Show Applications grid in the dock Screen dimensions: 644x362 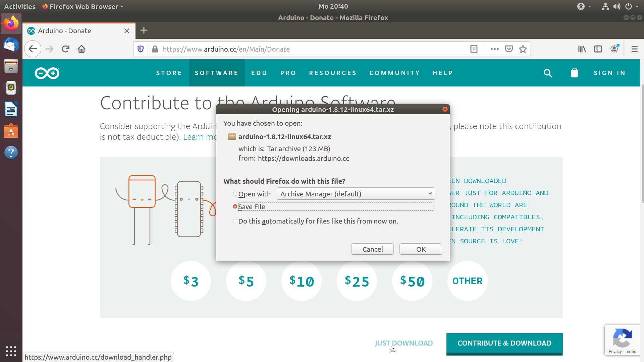[11, 351]
